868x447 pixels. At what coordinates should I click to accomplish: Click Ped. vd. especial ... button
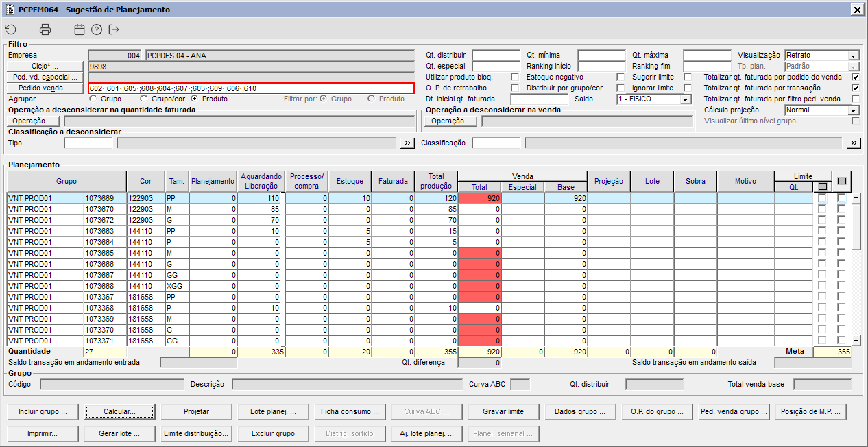tap(45, 77)
